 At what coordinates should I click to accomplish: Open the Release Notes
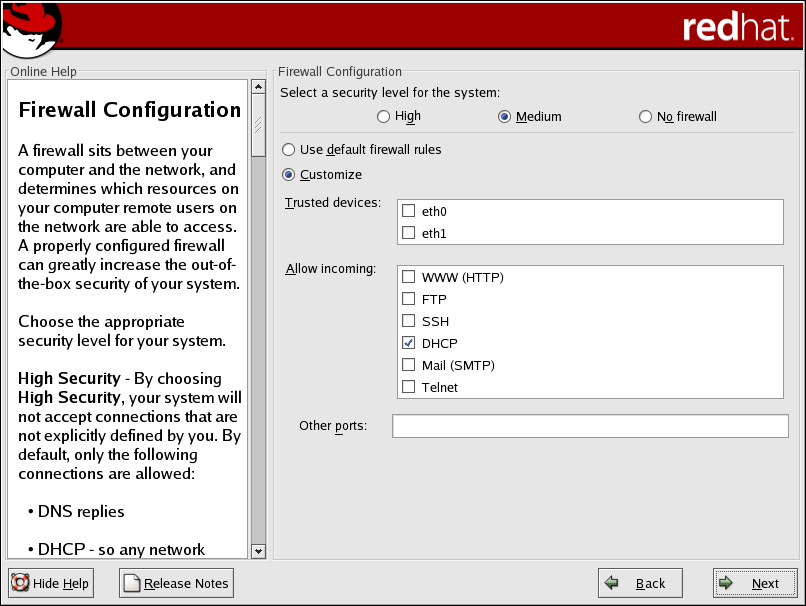(x=176, y=583)
